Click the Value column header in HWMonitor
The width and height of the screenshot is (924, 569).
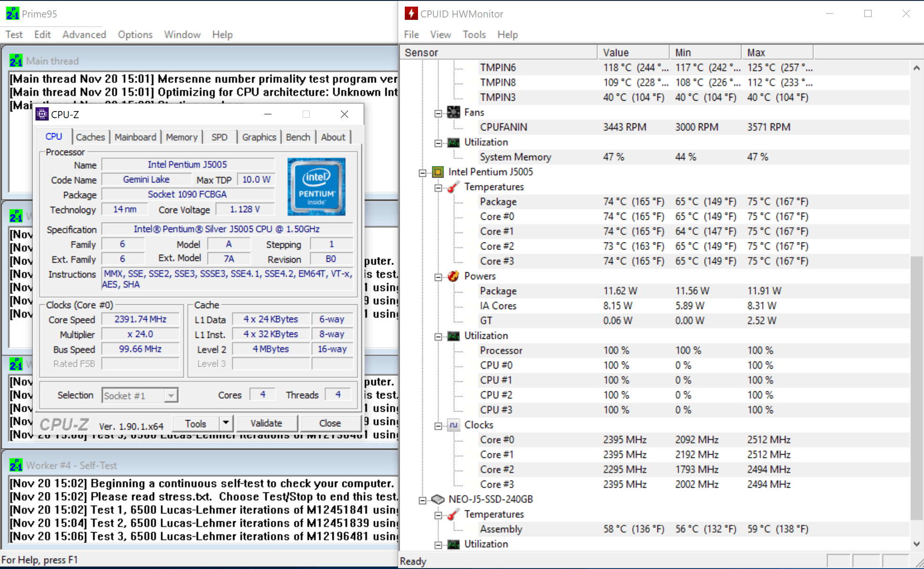coord(634,52)
